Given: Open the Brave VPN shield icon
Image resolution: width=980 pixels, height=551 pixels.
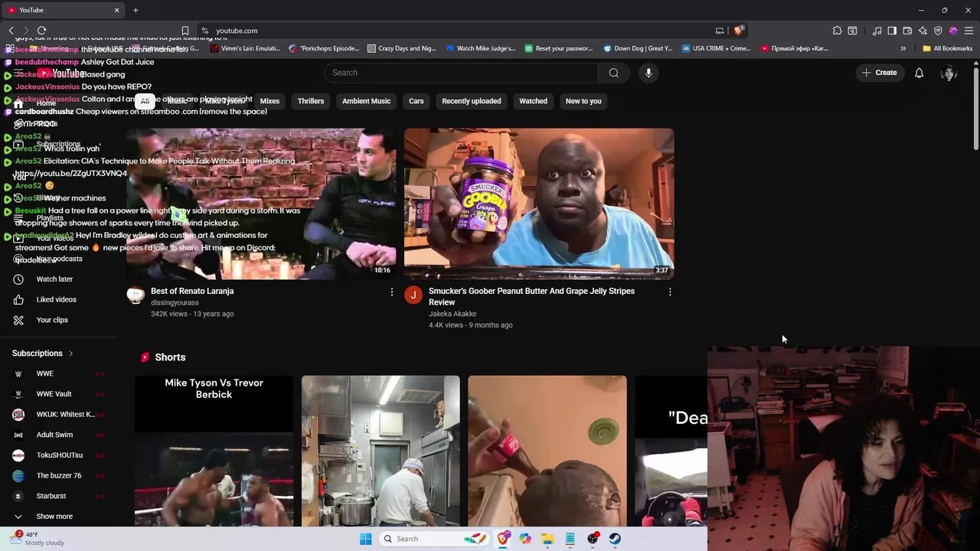Looking at the screenshot, I should click(938, 31).
